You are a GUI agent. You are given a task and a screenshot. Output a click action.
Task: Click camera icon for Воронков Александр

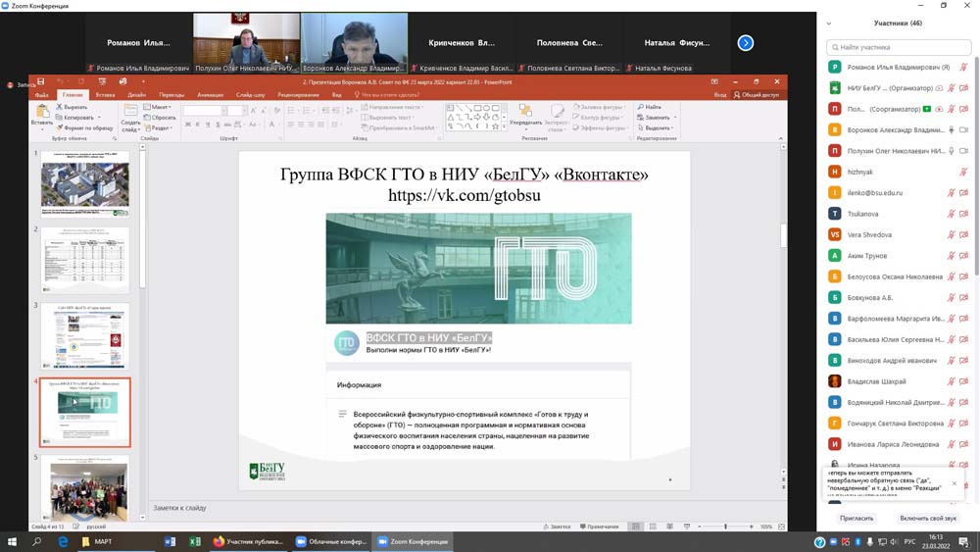[x=964, y=130]
